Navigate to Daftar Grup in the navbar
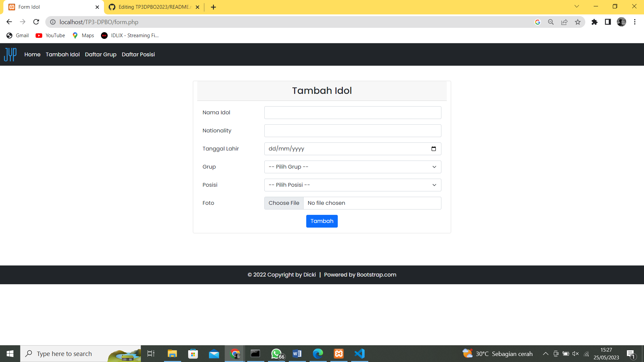 pos(101,54)
